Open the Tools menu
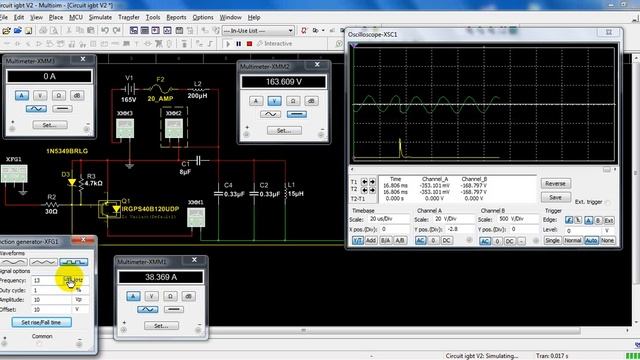This screenshot has height=360, width=640. point(153,18)
